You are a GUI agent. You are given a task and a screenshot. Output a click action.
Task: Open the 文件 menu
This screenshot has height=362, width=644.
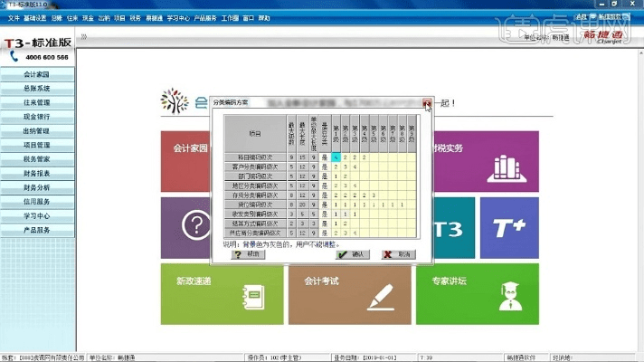click(x=14, y=18)
